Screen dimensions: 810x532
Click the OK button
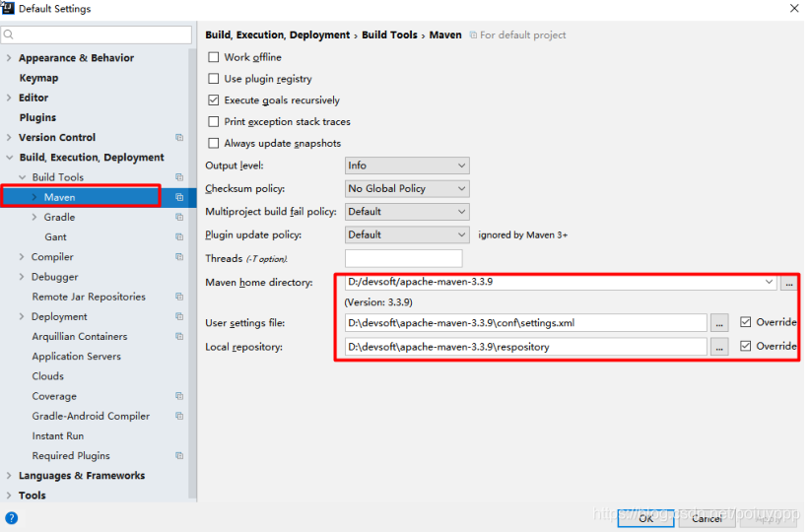click(x=645, y=518)
